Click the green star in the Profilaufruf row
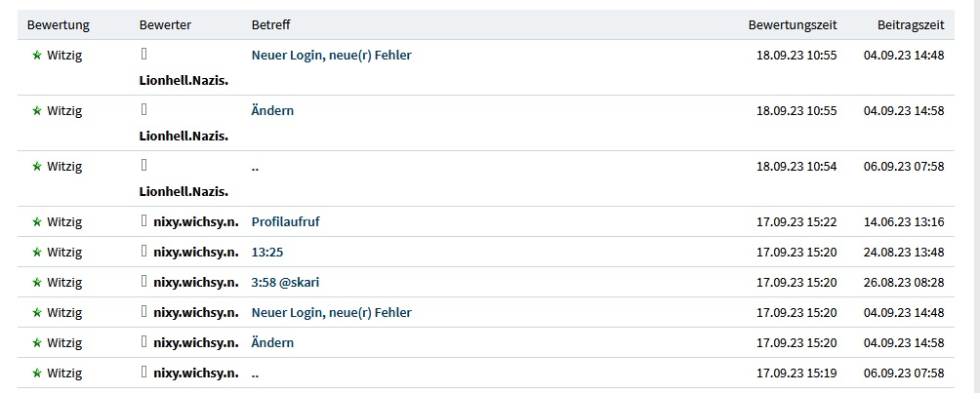Viewport: 980px width, 393px height. (37, 222)
